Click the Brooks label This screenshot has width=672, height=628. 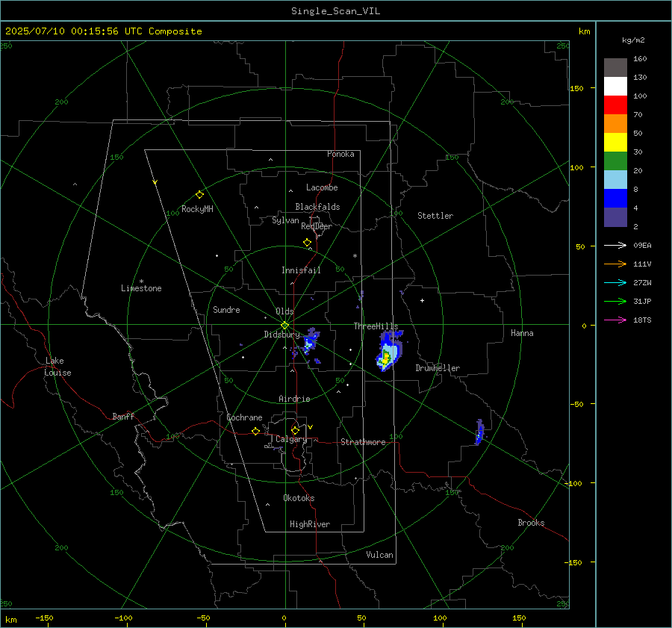click(x=531, y=523)
